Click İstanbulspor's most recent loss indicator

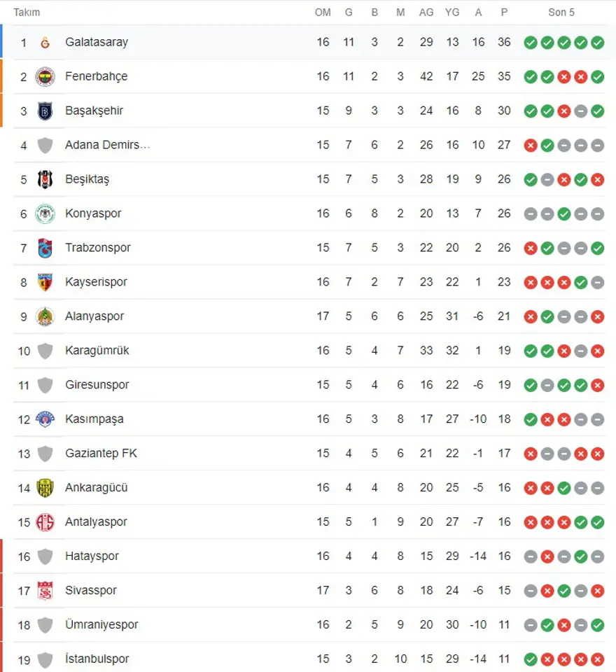tap(597, 659)
